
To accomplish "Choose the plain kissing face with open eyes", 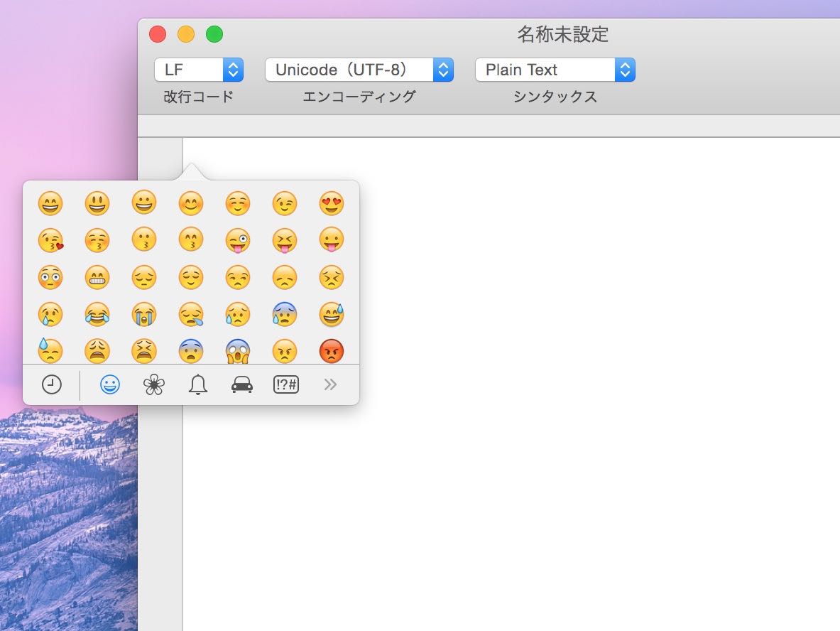I will [x=144, y=240].
